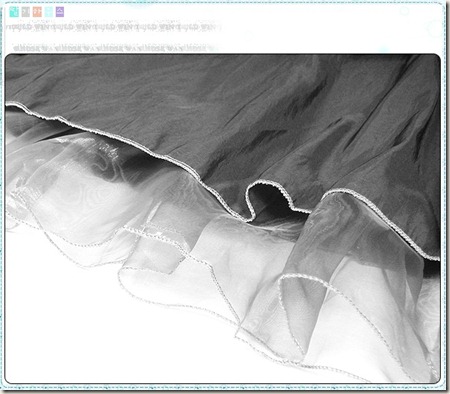Screen dimensions: 450x394
Task: Open the skirt hem product photo
Action: (x=223, y=218)
